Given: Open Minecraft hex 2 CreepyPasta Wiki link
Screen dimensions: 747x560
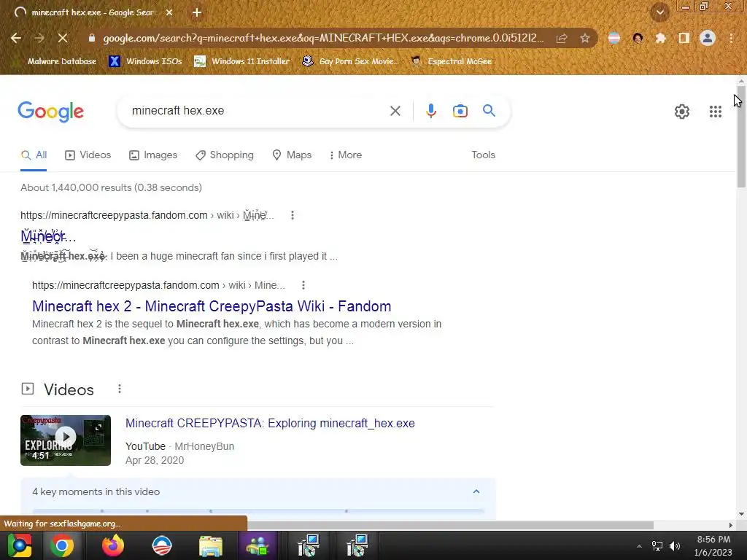Looking at the screenshot, I should tap(212, 306).
